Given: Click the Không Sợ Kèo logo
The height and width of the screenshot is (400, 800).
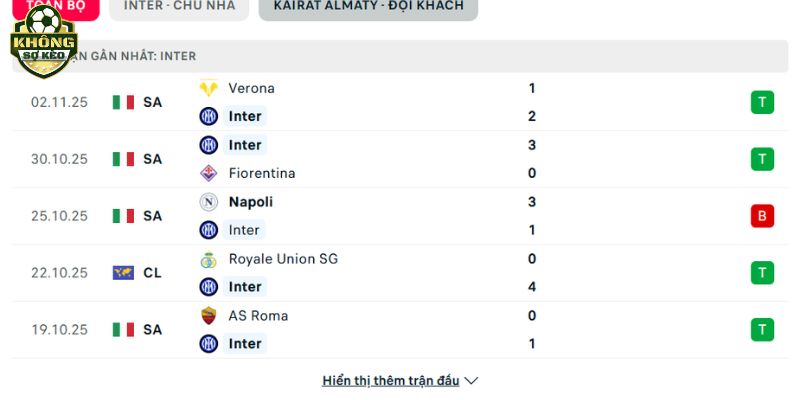Looking at the screenshot, I should pyautogui.click(x=43, y=42).
